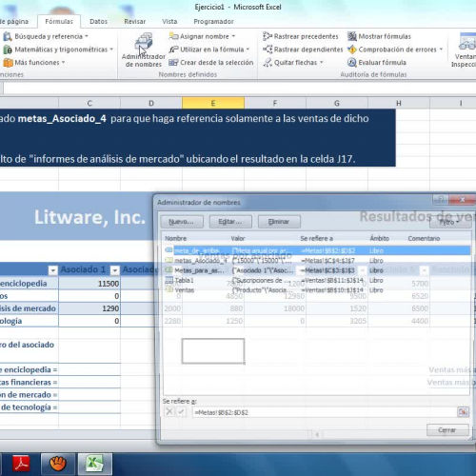Click Evaluar fórmula

[x=377, y=63]
